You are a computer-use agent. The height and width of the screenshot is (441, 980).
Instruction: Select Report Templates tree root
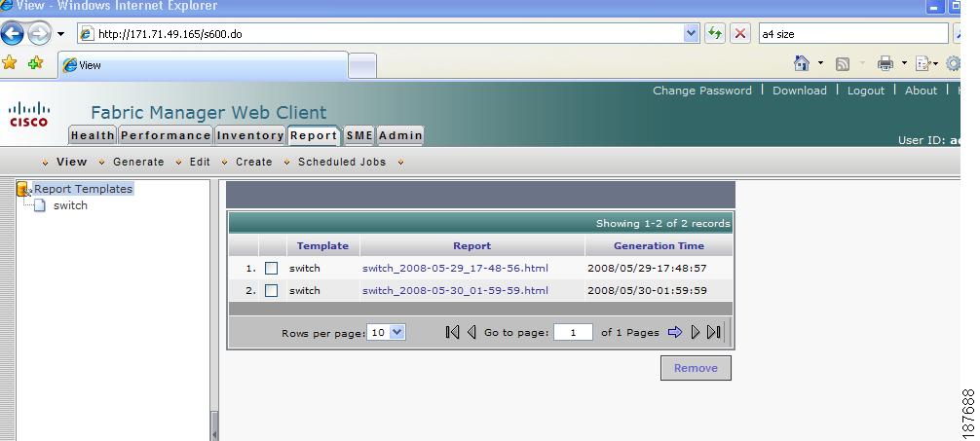tap(83, 189)
